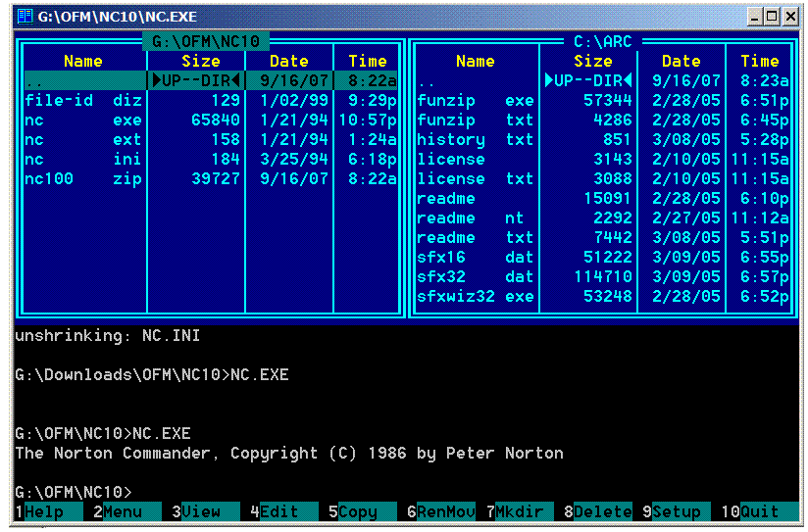Click the Size column header in left panel

[200, 61]
